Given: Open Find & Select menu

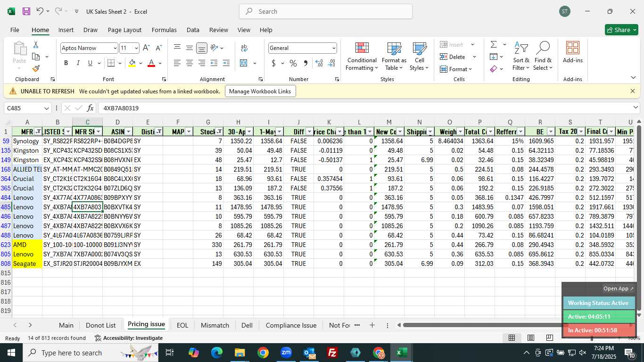Looking at the screenshot, I should 543,56.
